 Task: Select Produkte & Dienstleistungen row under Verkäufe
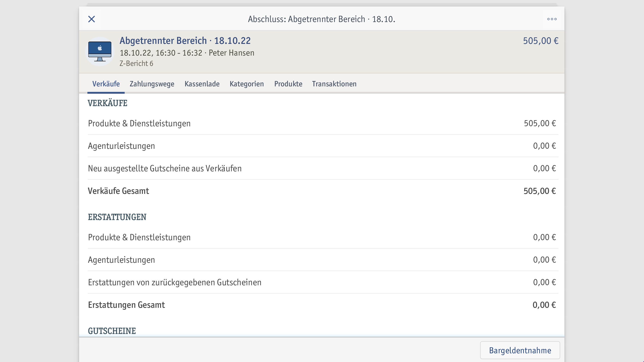point(323,123)
